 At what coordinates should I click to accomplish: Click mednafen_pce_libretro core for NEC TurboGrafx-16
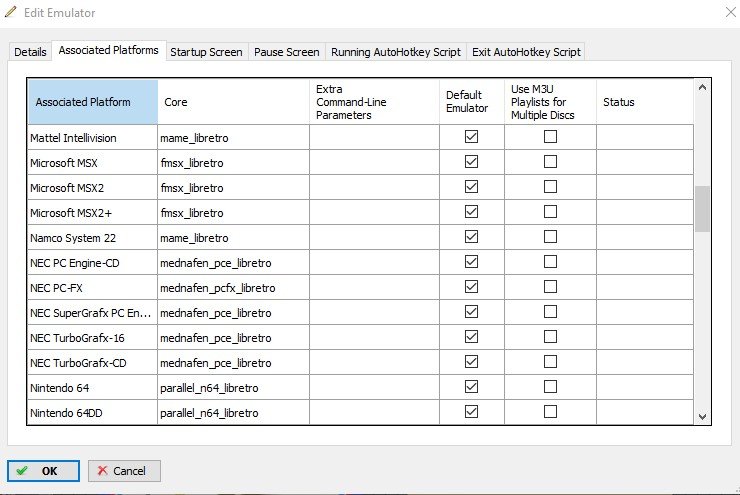tap(234, 338)
